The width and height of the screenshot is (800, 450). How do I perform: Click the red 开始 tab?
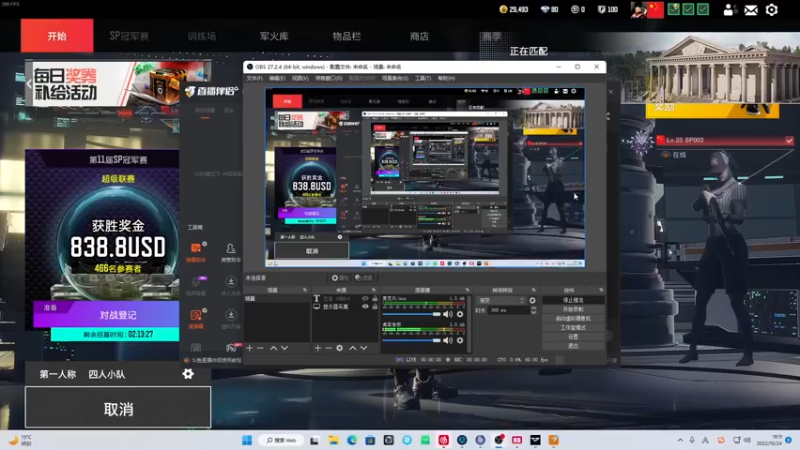click(57, 36)
